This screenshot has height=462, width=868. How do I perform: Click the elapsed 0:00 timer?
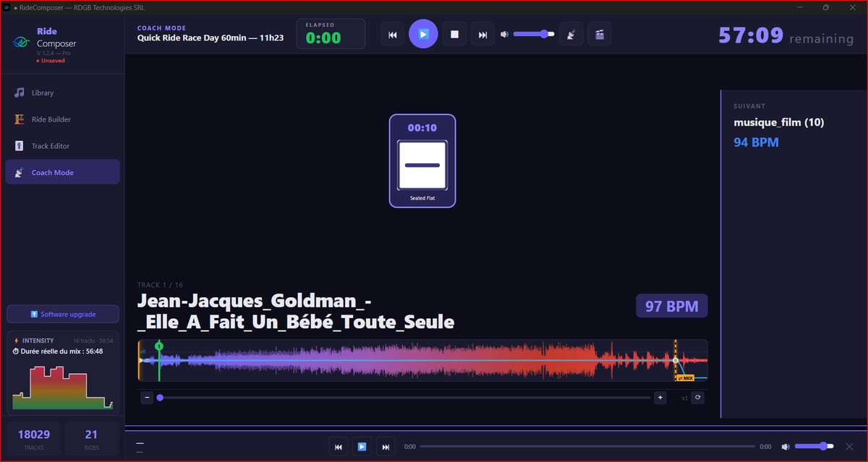tap(323, 38)
